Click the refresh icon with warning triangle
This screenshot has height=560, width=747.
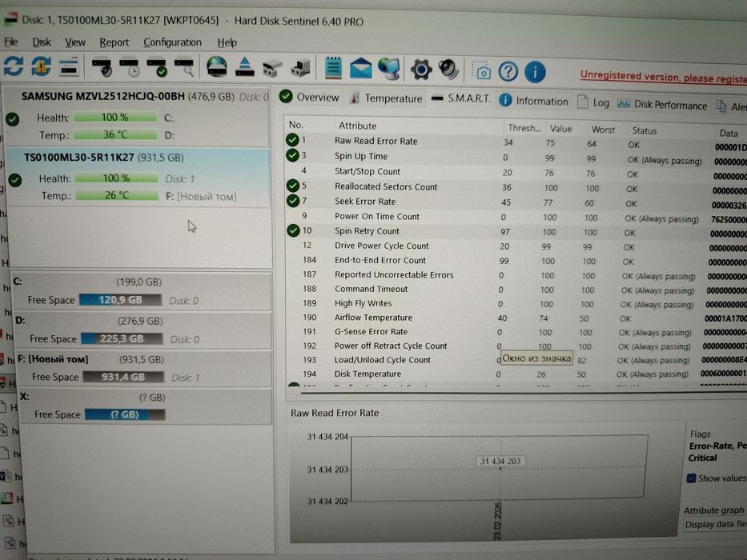pyautogui.click(x=41, y=66)
